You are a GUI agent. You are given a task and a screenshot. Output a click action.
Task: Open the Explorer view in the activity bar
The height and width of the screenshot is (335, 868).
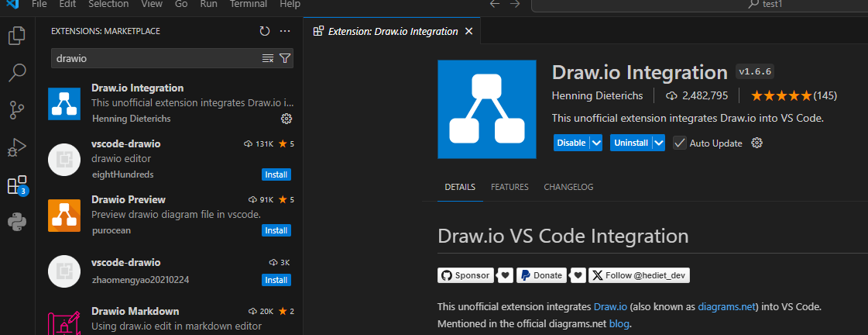click(16, 35)
